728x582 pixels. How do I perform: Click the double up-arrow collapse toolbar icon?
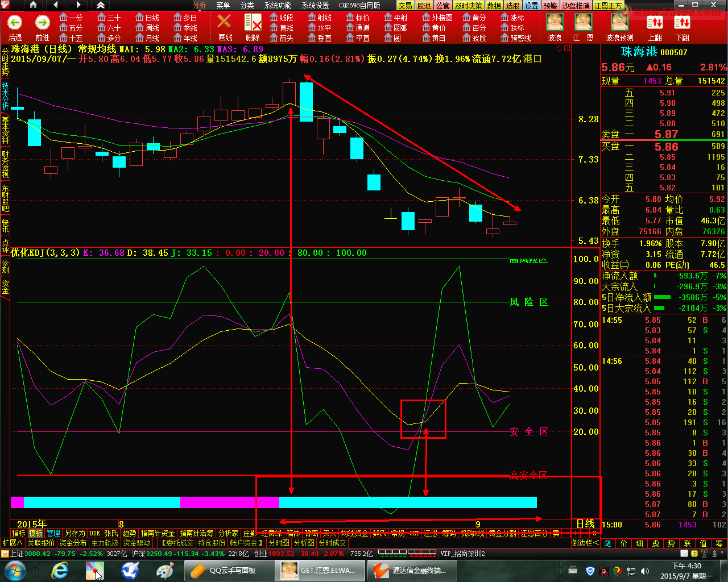tap(100, 5)
